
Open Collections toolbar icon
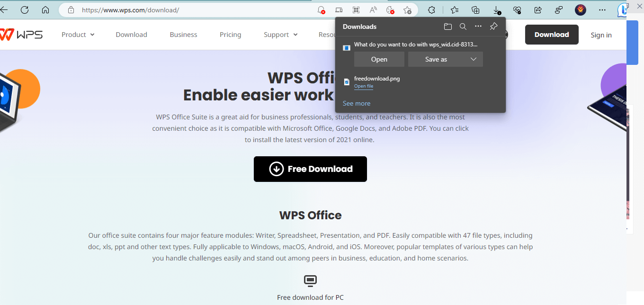(476, 9)
